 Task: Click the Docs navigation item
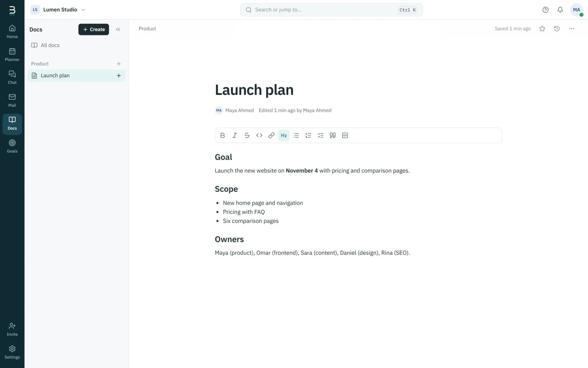click(12, 124)
